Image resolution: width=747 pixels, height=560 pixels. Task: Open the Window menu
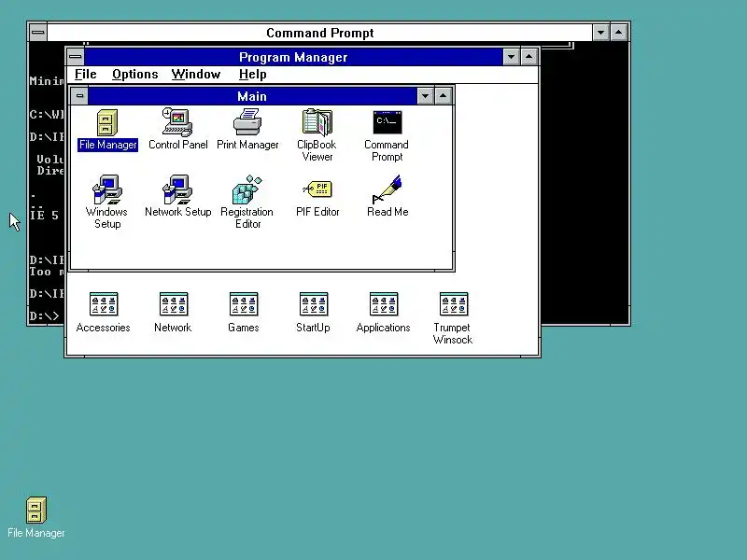pyautogui.click(x=196, y=75)
